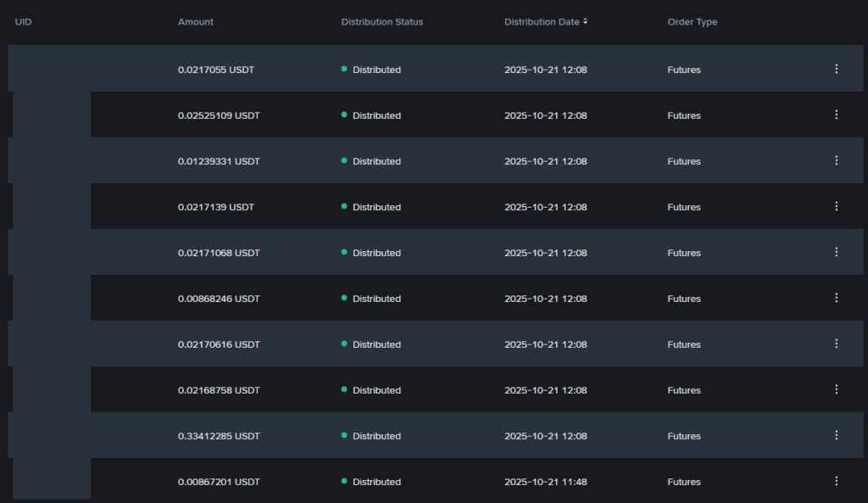Viewport: 868px width, 503px height.
Task: Select the 0.33412285 USDT amount cell
Action: [219, 436]
